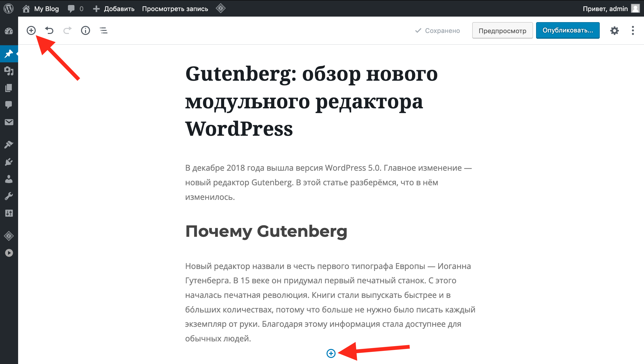Viewport: 644px width, 364px height.
Task: Open the three-dot More options menu
Action: (x=633, y=30)
